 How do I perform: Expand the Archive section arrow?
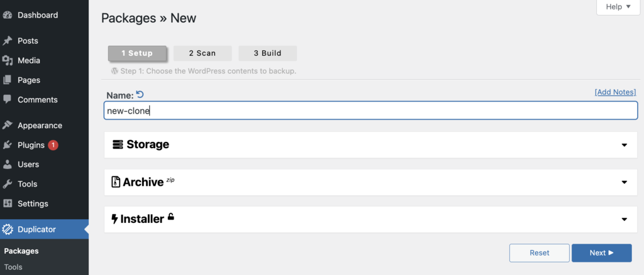pyautogui.click(x=624, y=182)
